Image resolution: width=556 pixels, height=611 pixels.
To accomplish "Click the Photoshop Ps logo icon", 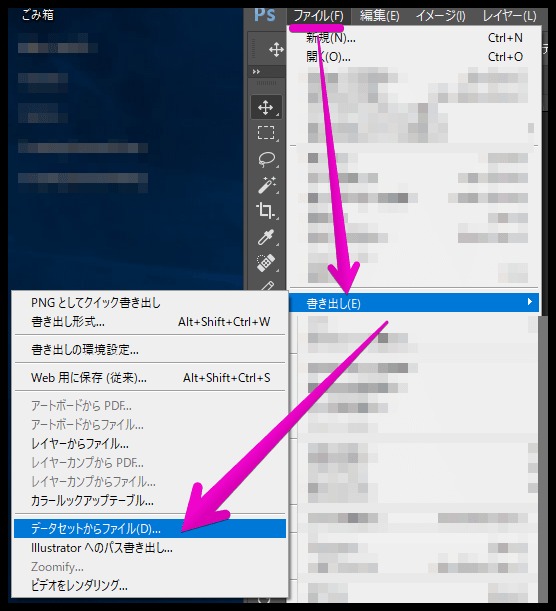I will [265, 16].
